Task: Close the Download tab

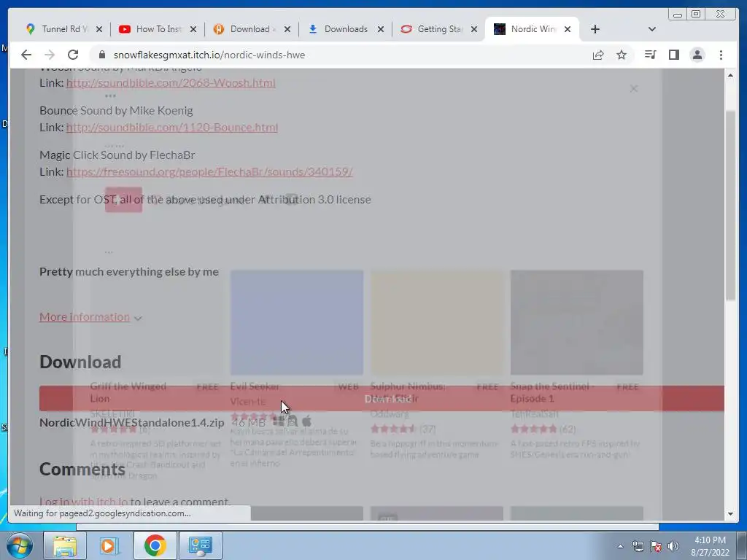Action: tap(287, 29)
